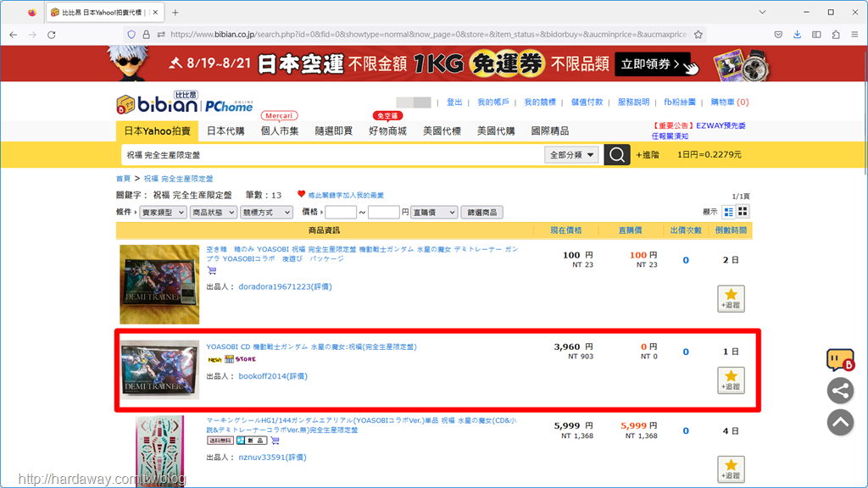
Task: Open the 競標方式 filter dropdown
Action: pos(266,212)
